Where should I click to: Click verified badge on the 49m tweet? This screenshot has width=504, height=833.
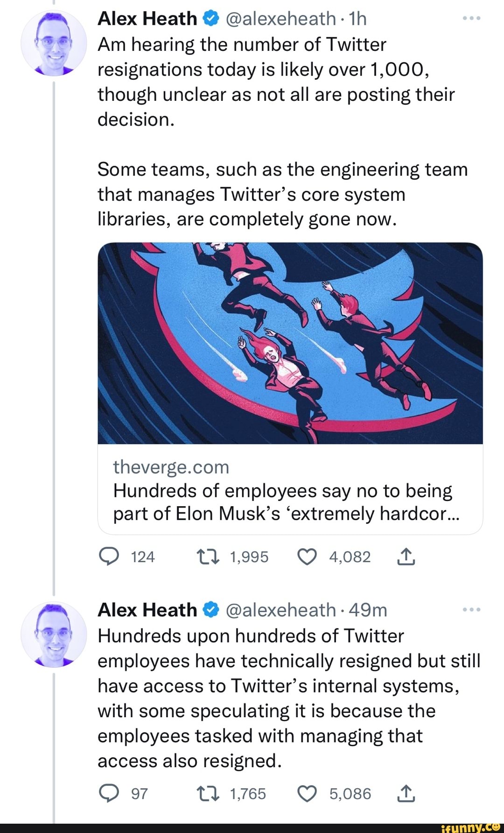coord(211,610)
